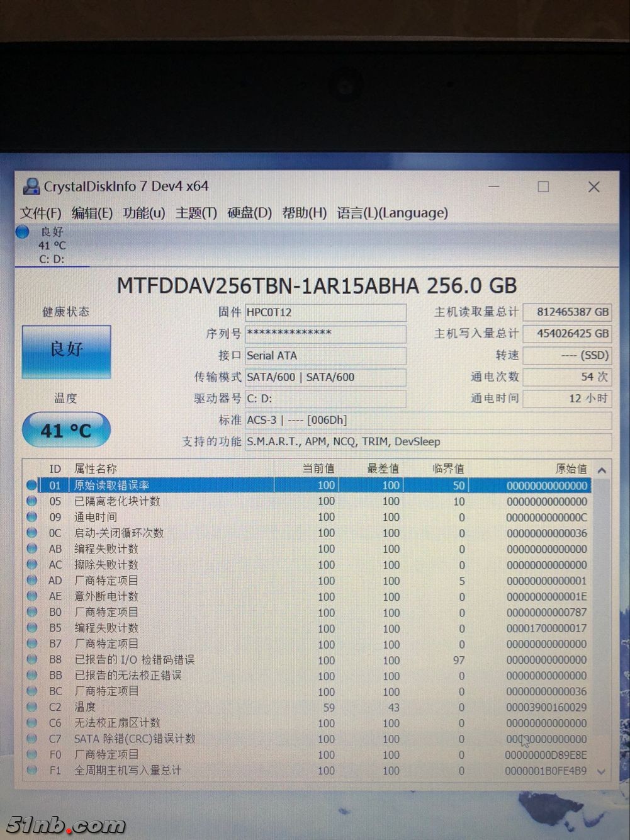The height and width of the screenshot is (840, 630).
Task: Click the scrollbar up arrow in attribute list
Action: point(602,468)
